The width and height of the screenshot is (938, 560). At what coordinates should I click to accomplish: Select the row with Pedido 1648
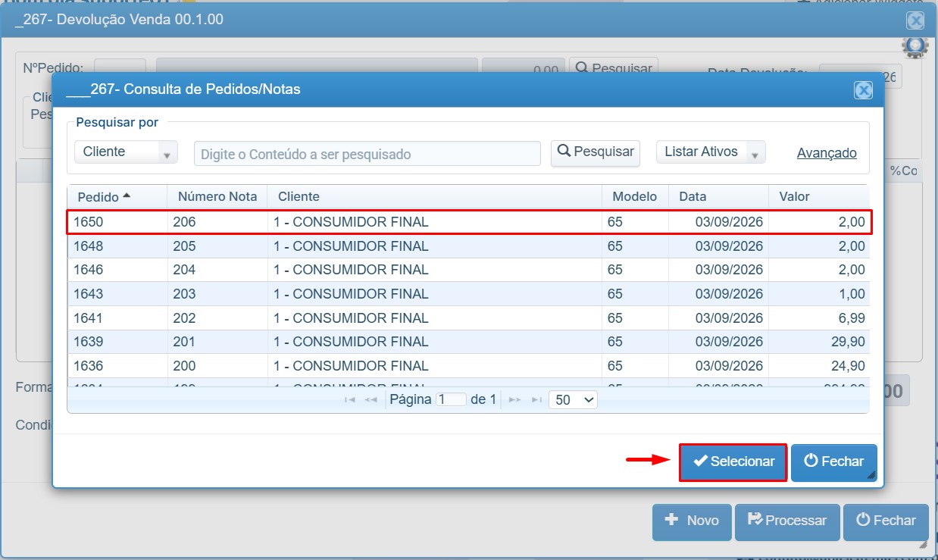468,246
